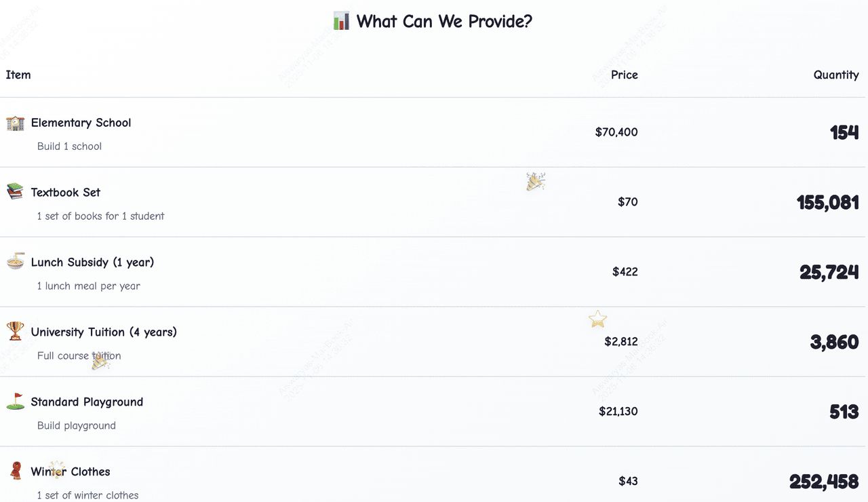This screenshot has width=868, height=502.
Task: Click the party popper near Textbook Set price
Action: (536, 182)
